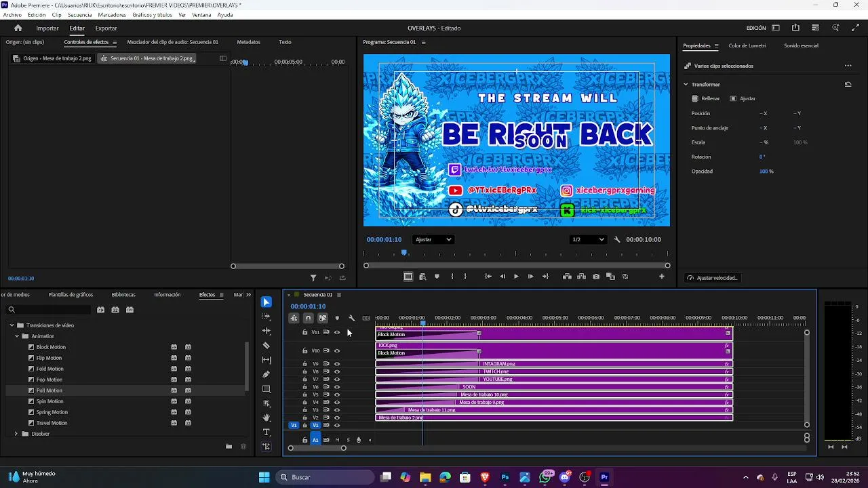Screen dimensions: 868x488
Task: Click Ajustar button in Transformar
Action: click(742, 98)
